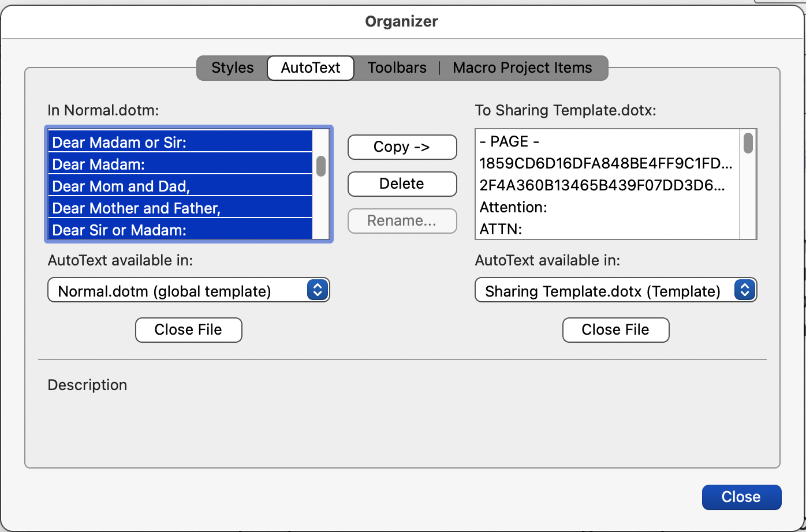The width and height of the screenshot is (806, 532).
Task: Open the Sharing Template.dotx (Template) dropdown
Action: click(x=615, y=291)
